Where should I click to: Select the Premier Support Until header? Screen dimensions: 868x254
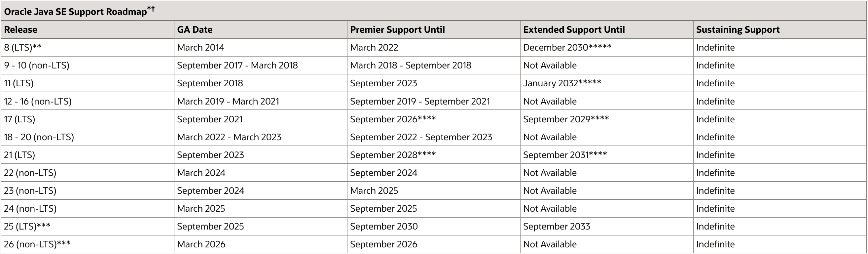[x=397, y=30]
